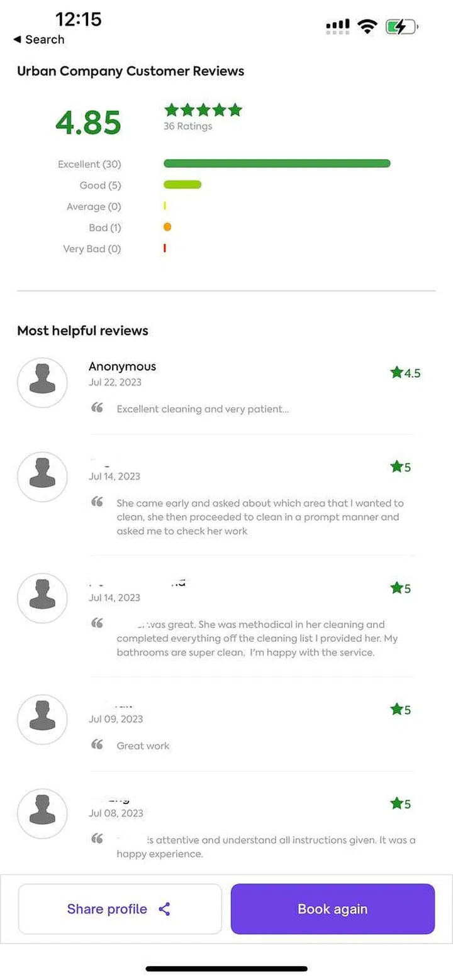Screen dimensions: 453x980
Task: Tap the orange Bad (1) rating dot
Action: tap(167, 227)
